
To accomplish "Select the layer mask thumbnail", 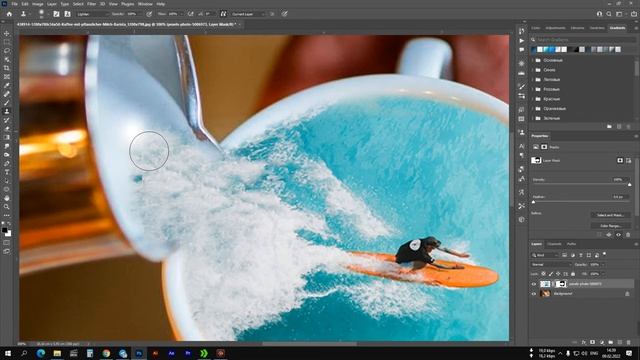I will (561, 284).
